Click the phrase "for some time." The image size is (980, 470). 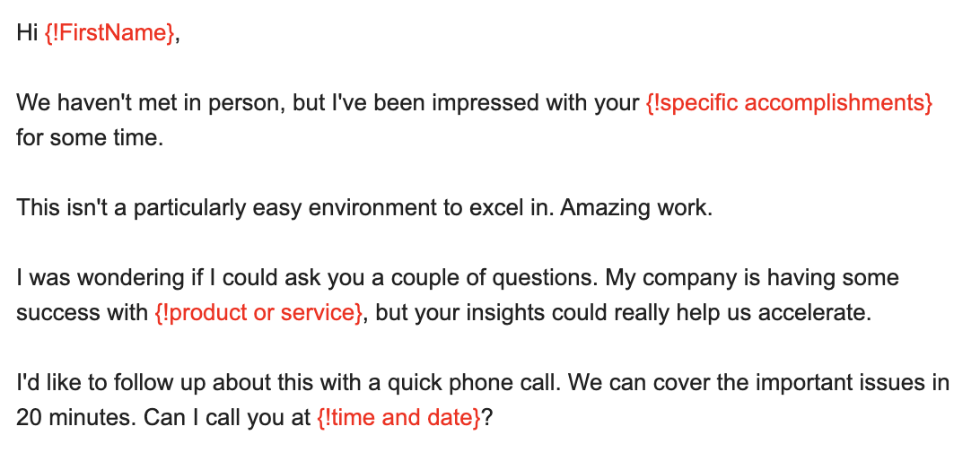coord(90,140)
